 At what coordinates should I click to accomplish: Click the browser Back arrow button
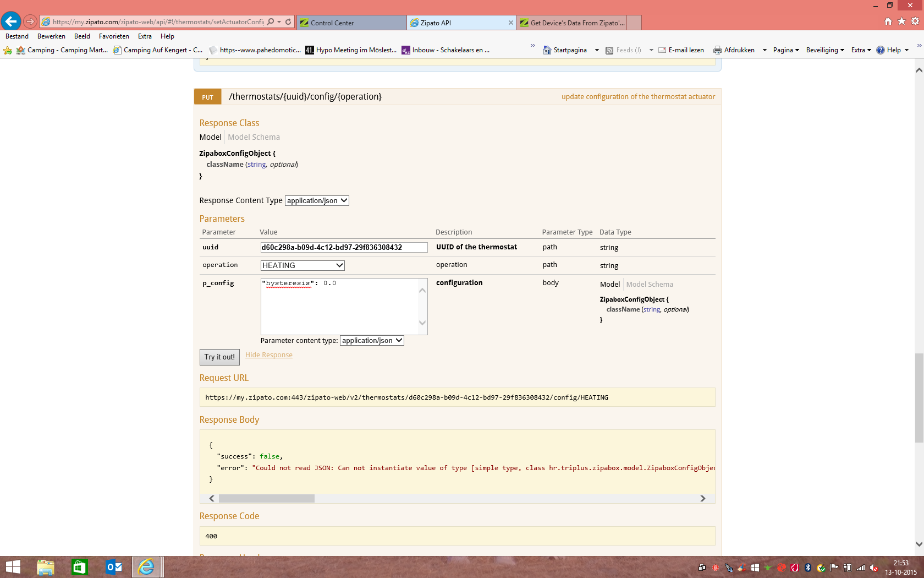(x=11, y=21)
